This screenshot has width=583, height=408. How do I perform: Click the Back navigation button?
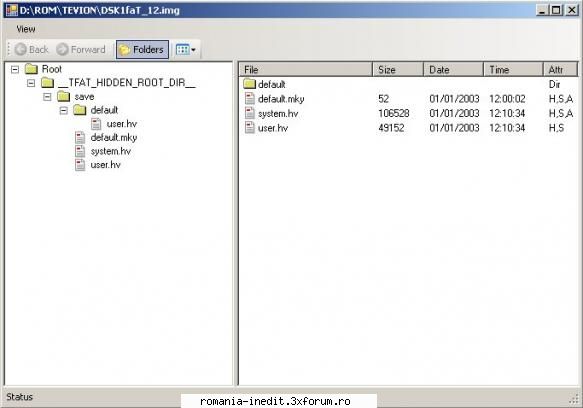pyautogui.click(x=32, y=49)
